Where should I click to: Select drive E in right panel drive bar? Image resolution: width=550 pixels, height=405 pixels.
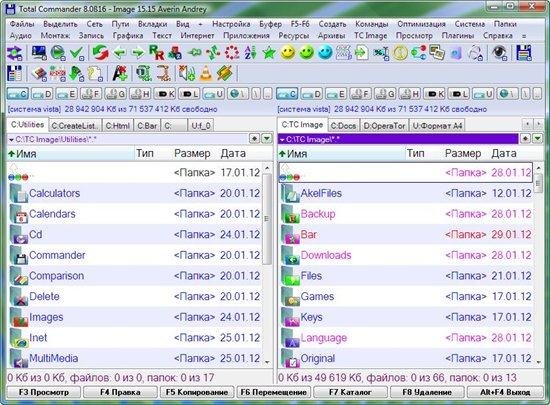pos(336,94)
